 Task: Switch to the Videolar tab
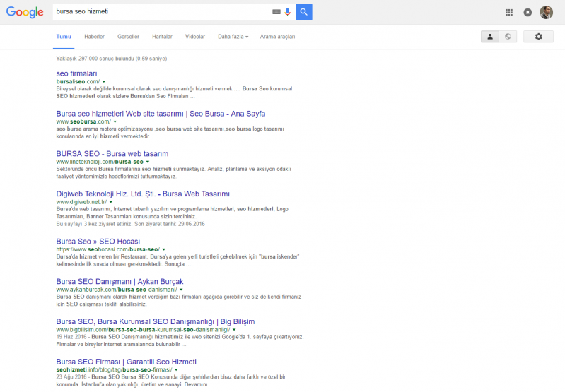195,37
